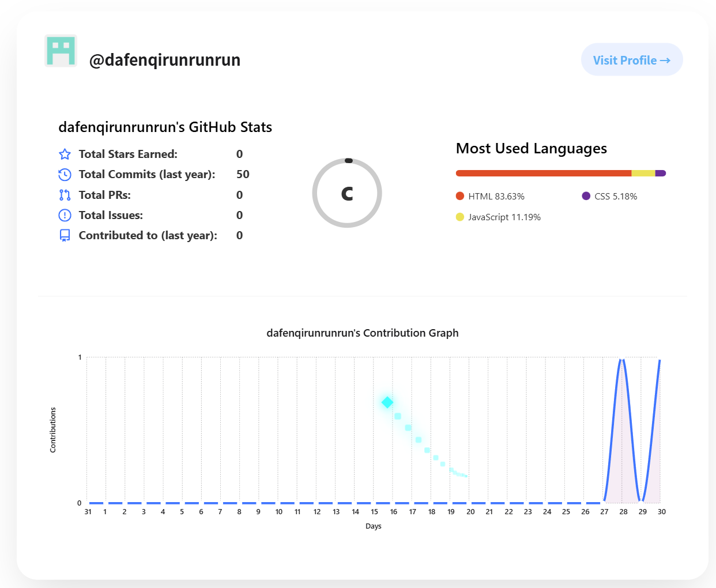Click the contribution peak at day 28
Screen dimensions: 716x588
coord(622,360)
